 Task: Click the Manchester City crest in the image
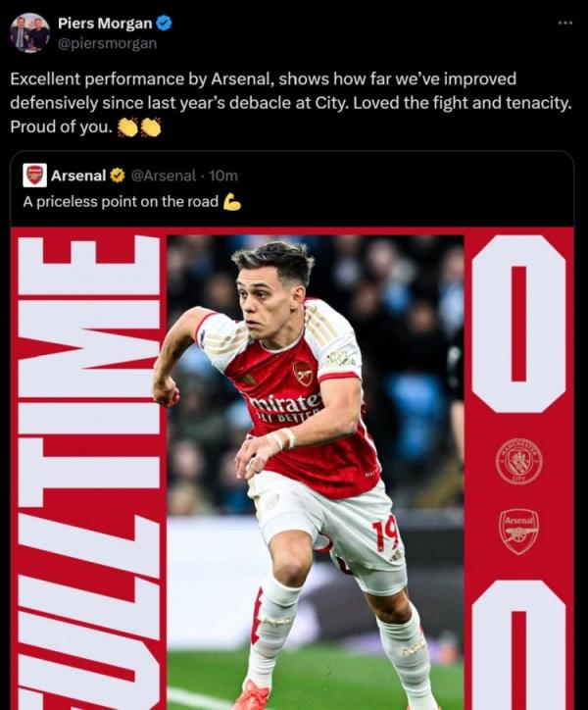518,461
